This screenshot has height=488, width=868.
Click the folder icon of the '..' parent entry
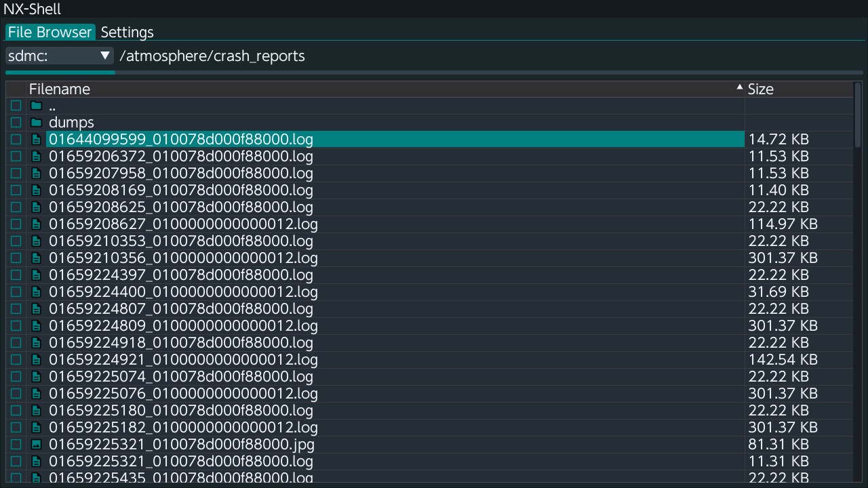pyautogui.click(x=37, y=106)
